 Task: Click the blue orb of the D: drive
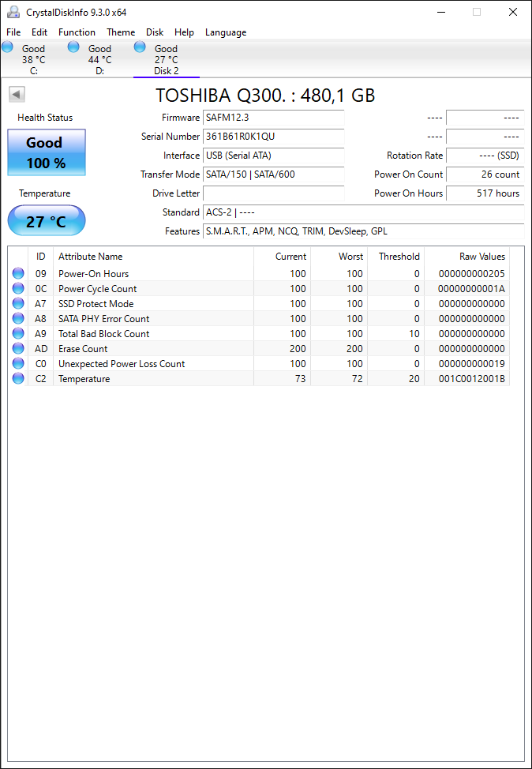pyautogui.click(x=73, y=47)
